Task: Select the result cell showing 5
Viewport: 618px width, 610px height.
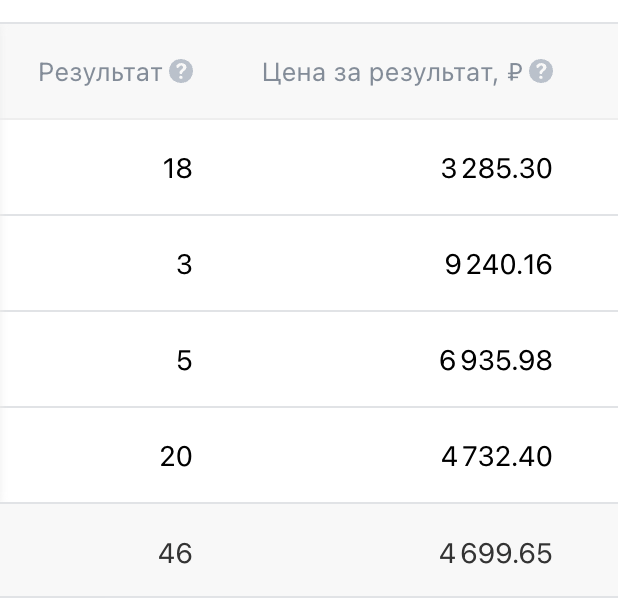Action: coord(183,361)
